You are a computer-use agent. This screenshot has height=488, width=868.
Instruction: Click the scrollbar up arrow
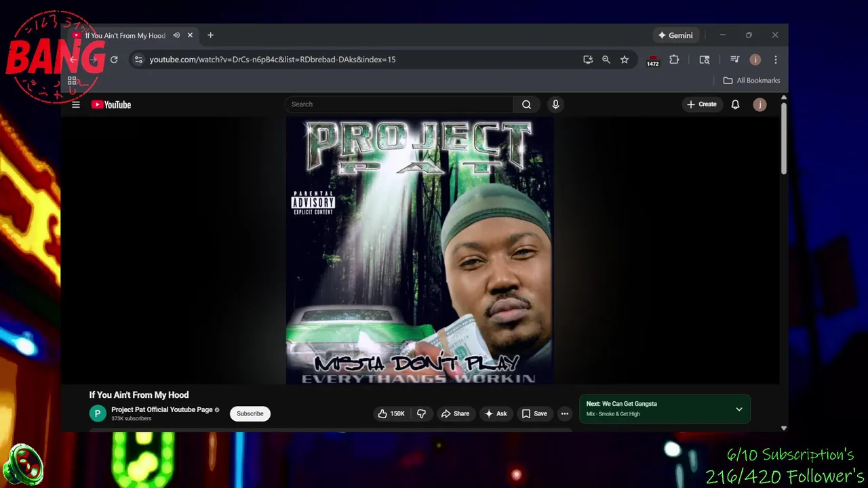[x=784, y=98]
